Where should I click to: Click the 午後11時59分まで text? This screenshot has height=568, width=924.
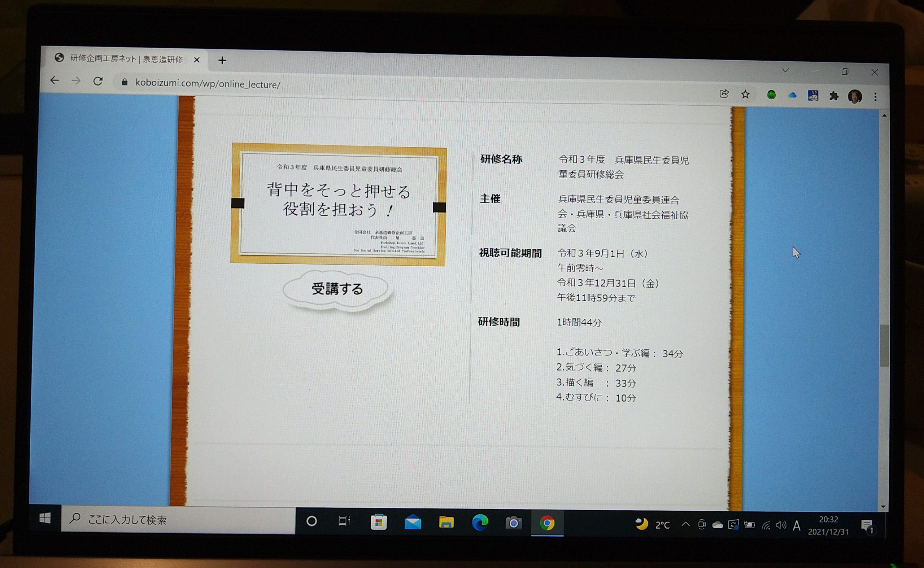pos(596,298)
